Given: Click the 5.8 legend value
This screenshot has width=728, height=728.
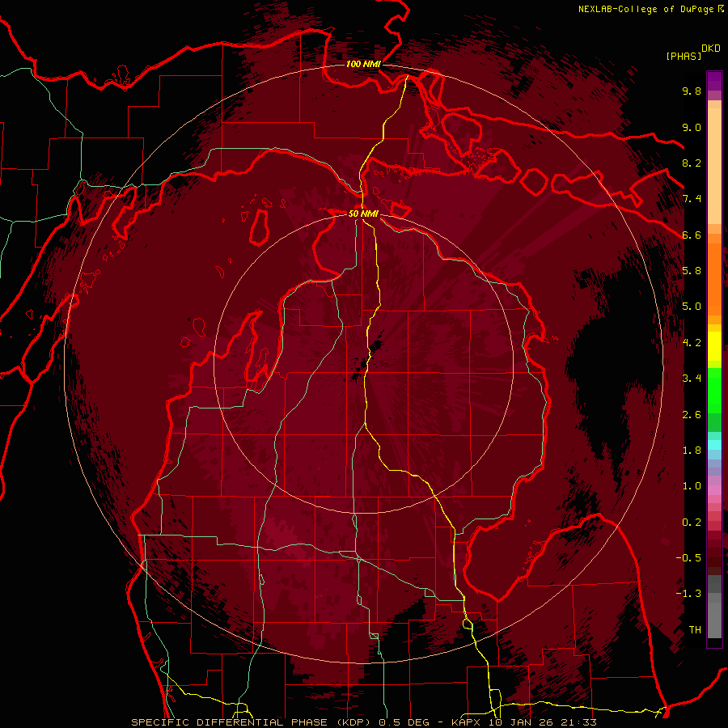Looking at the screenshot, I should 692,271.
